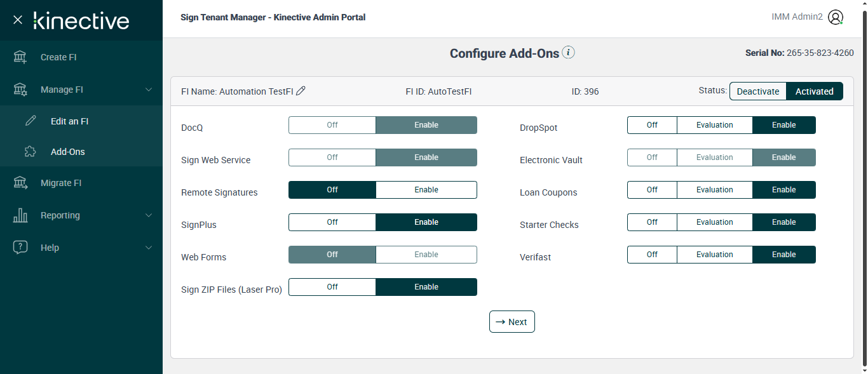Edit the FI name via pencil icon
This screenshot has width=868, height=374.
pos(301,91)
